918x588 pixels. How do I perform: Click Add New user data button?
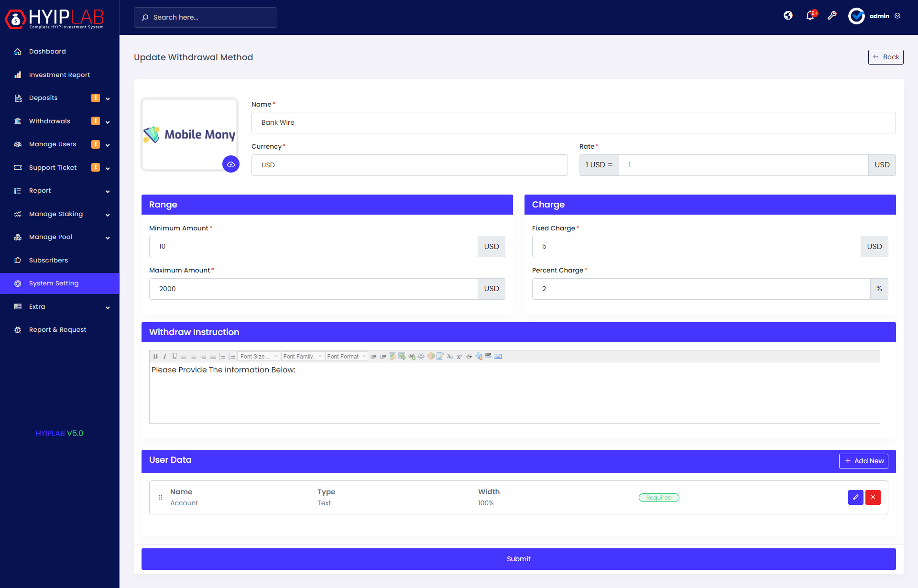tap(863, 461)
